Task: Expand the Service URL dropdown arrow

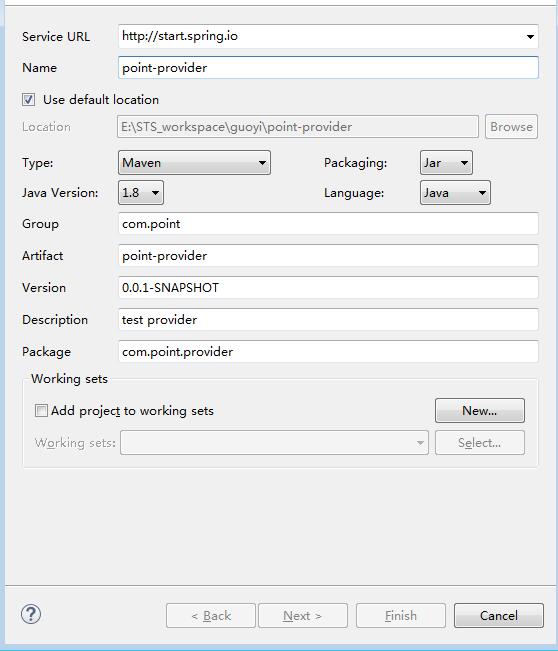Action: (530, 37)
